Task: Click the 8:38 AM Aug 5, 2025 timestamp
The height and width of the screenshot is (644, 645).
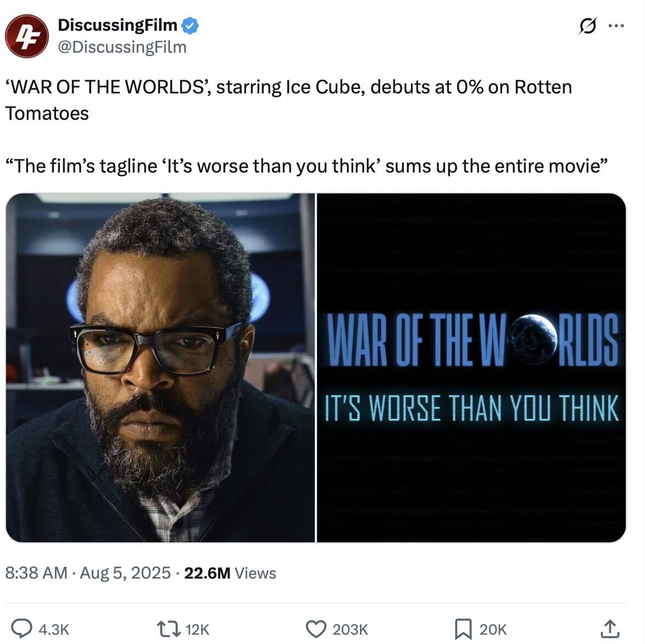Action: (x=88, y=573)
